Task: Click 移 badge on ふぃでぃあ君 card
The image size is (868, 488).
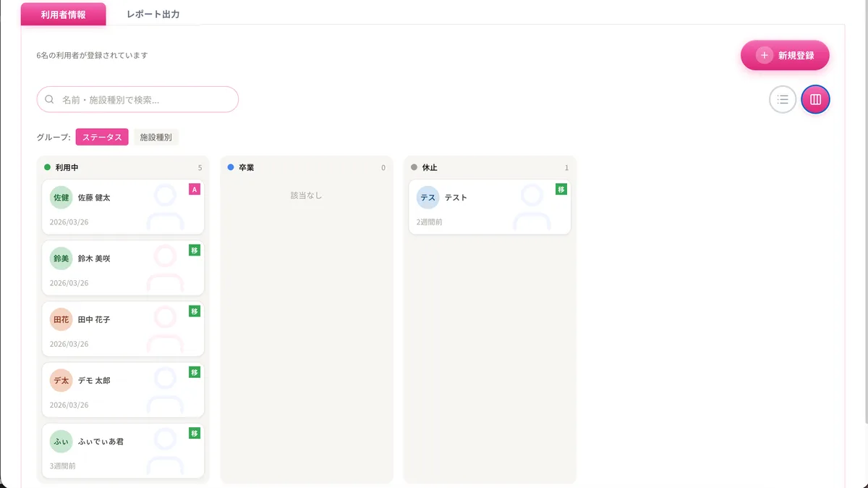Action: [194, 433]
